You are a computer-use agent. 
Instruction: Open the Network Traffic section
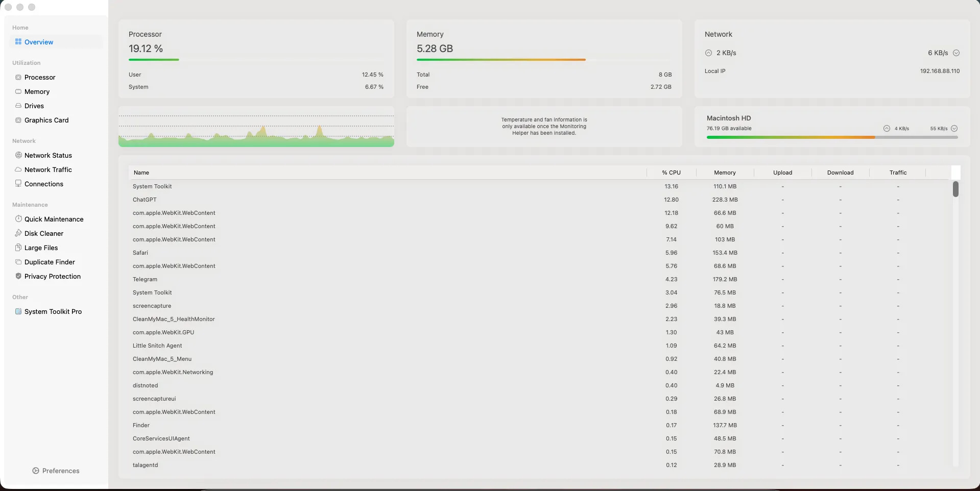click(48, 170)
